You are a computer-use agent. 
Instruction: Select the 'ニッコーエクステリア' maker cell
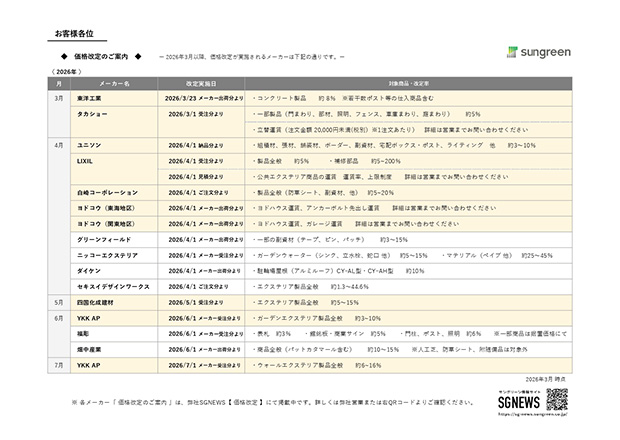(x=114, y=256)
